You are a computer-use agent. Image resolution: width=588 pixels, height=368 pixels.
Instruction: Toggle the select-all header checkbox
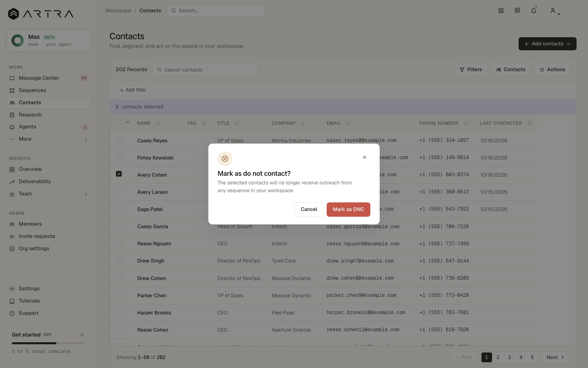coord(119,123)
